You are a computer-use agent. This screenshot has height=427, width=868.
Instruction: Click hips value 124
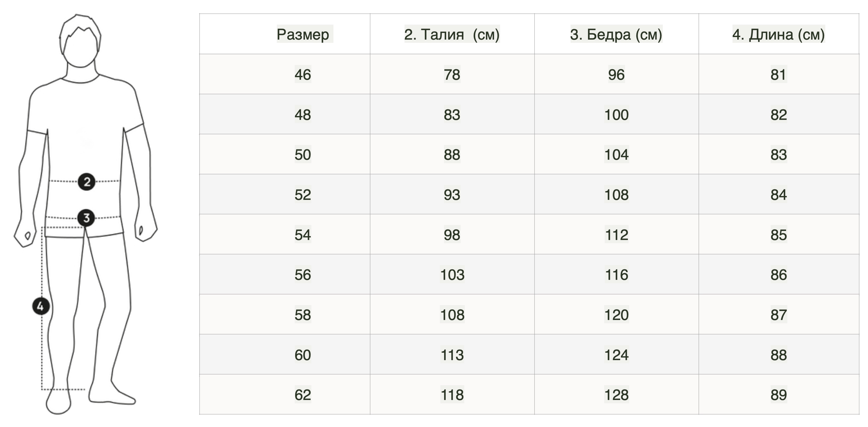(616, 355)
